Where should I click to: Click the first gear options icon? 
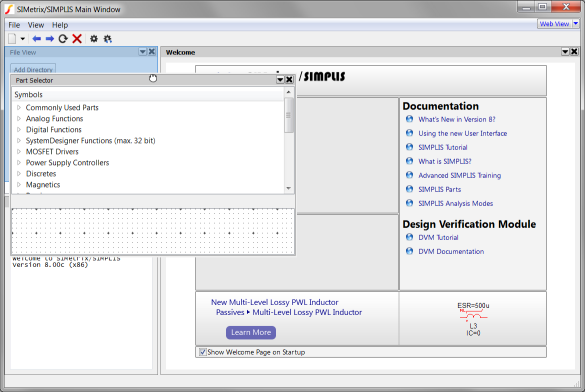94,39
